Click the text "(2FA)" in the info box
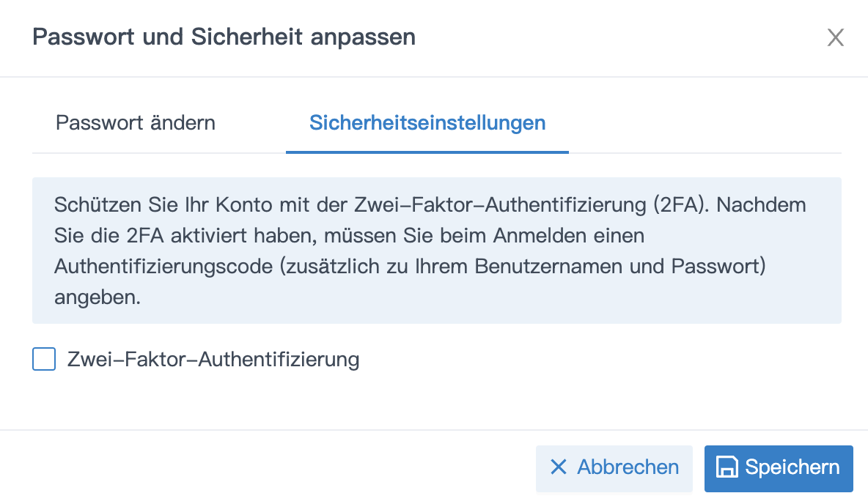This screenshot has height=504, width=868. click(680, 204)
